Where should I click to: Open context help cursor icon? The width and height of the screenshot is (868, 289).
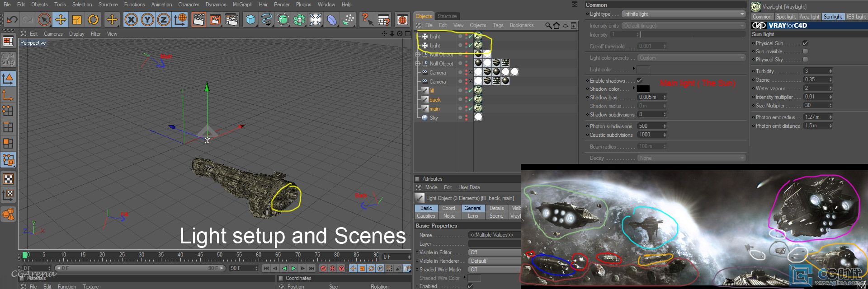point(367,19)
